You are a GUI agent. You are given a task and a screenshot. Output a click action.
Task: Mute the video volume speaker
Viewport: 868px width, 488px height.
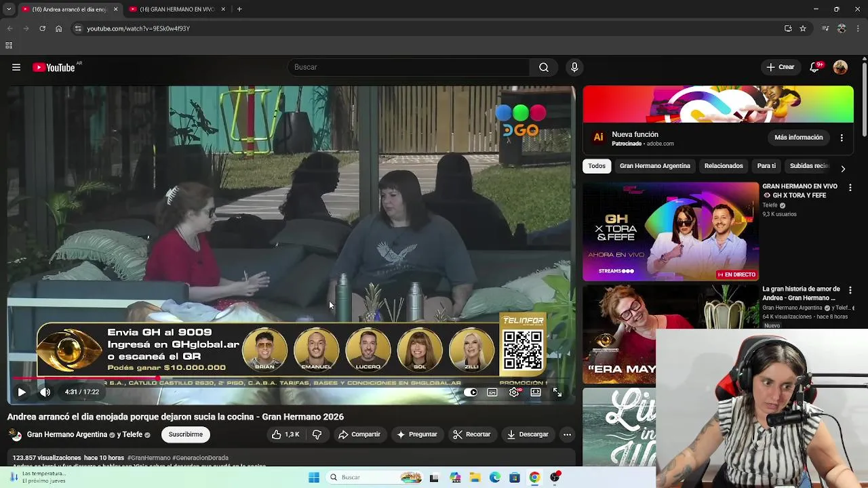pos(45,392)
